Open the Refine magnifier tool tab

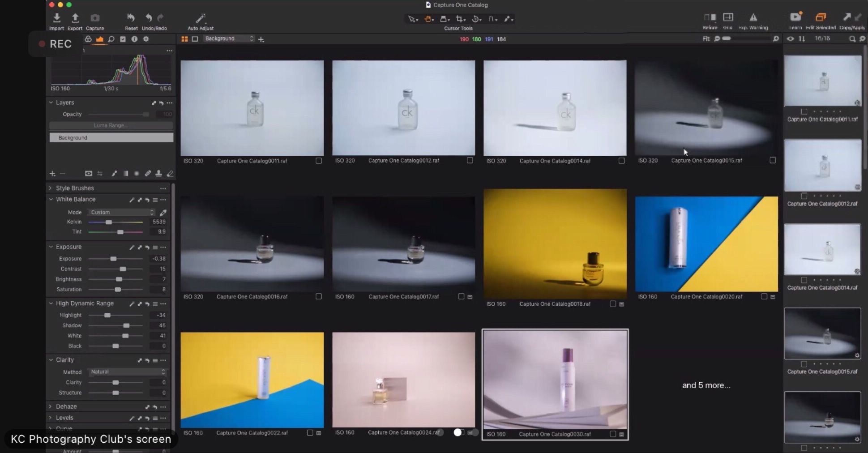[x=111, y=39]
